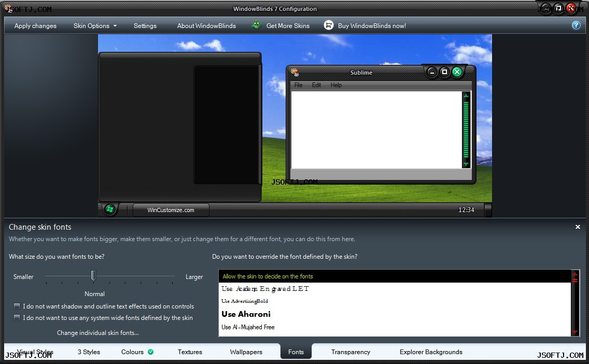Viewport: 589px width, 364px height.
Task: Click the blue help question mark icon
Action: [x=576, y=25]
